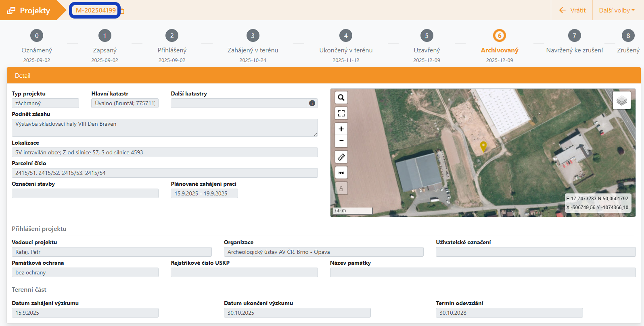Image resolution: width=644 pixels, height=326 pixels.
Task: Toggle fullscreen map view
Action: [341, 113]
